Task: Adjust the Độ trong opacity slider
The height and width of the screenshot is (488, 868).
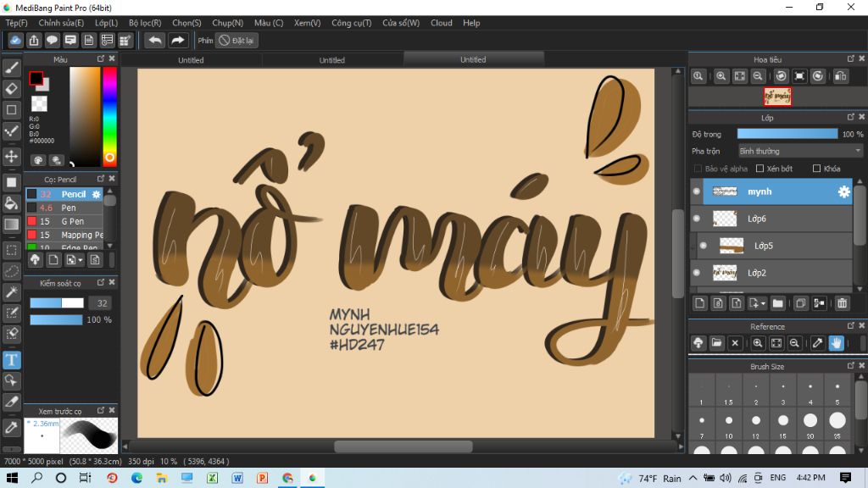Action: point(787,134)
